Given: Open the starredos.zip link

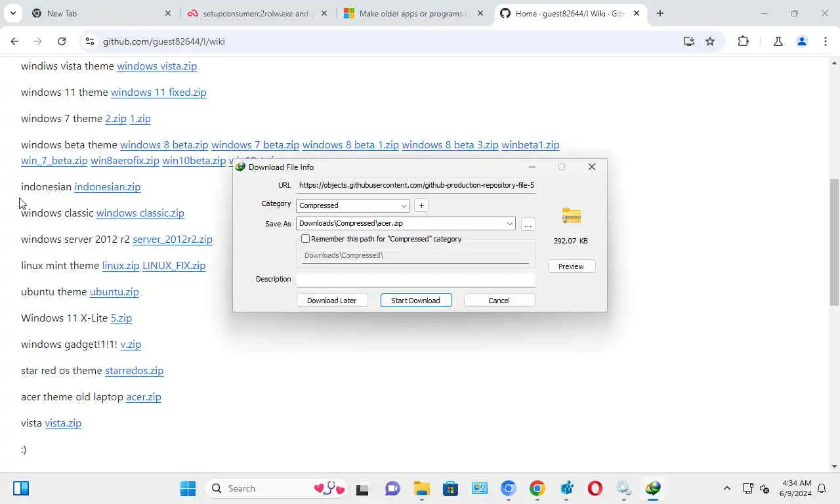Looking at the screenshot, I should click(x=135, y=371).
